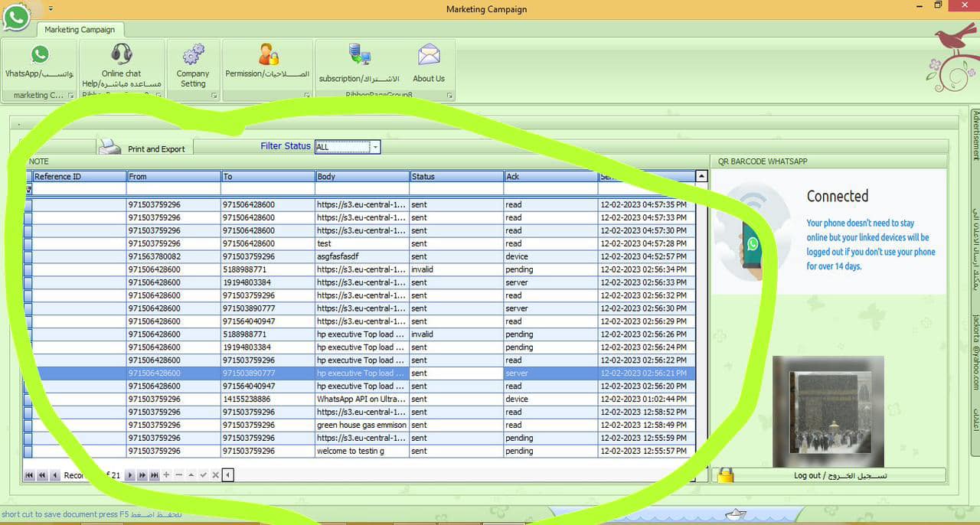Expand Company Setting group dialog launcher
This screenshot has height=525, width=980.
click(x=214, y=96)
